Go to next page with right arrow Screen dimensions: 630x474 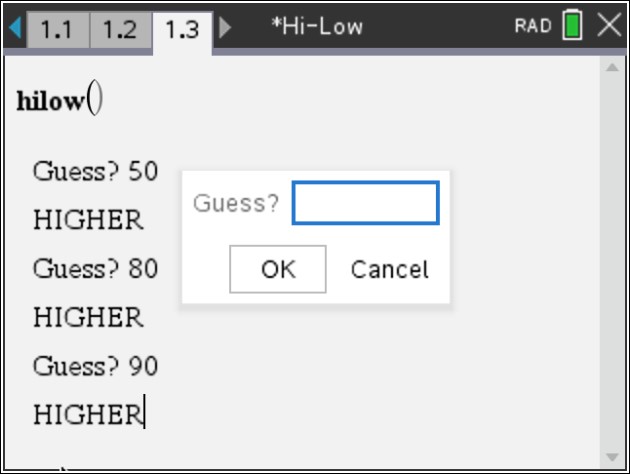tap(225, 27)
